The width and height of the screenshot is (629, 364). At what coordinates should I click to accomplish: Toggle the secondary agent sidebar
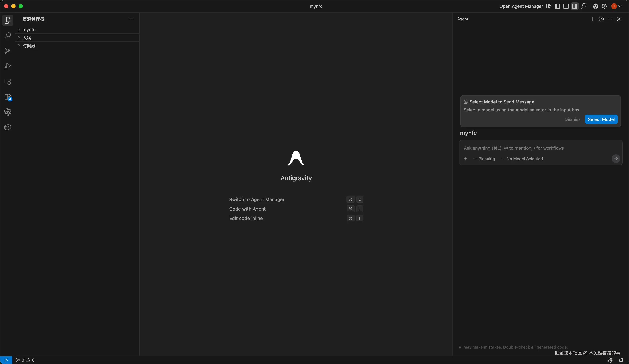575,6
